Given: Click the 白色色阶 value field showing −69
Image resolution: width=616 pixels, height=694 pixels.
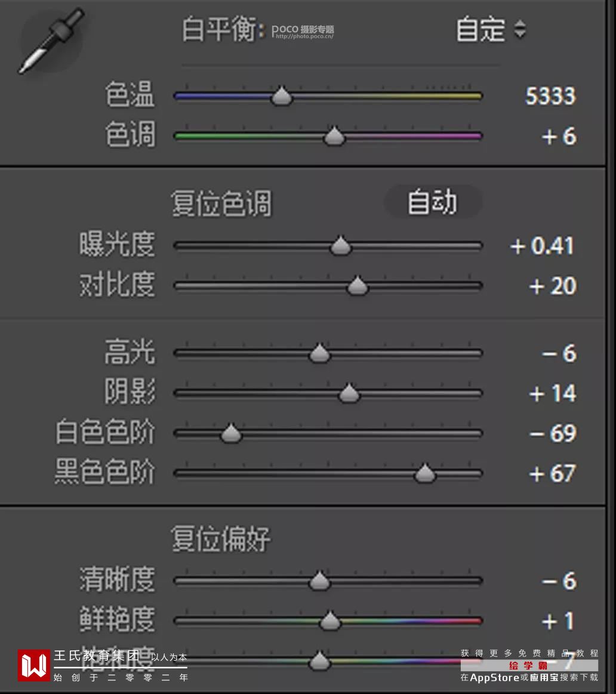Looking at the screenshot, I should point(553,433).
